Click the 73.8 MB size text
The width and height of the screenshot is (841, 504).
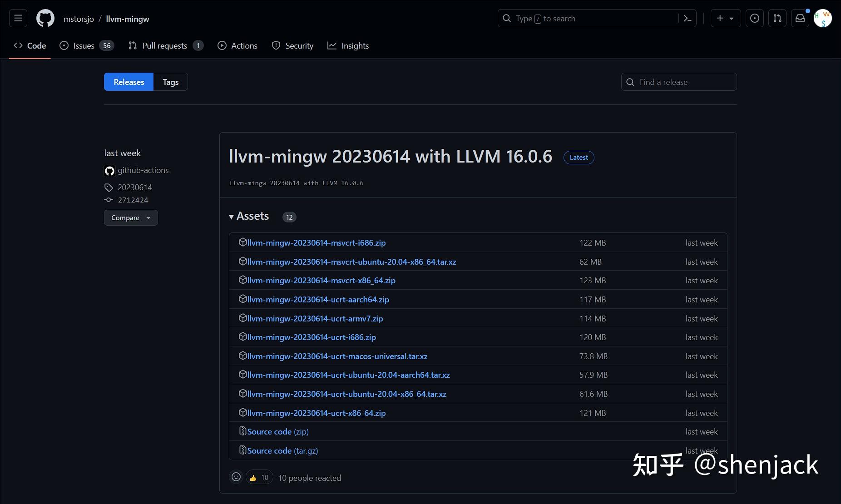coord(594,356)
